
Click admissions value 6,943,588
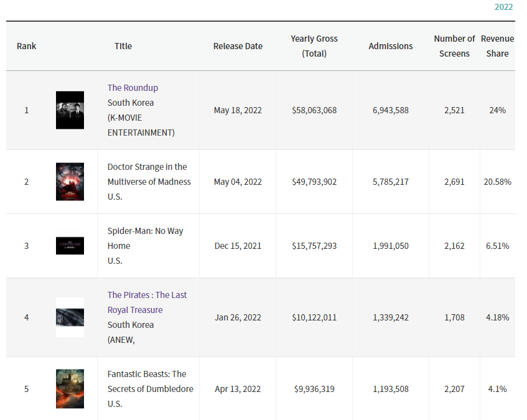coord(391,110)
